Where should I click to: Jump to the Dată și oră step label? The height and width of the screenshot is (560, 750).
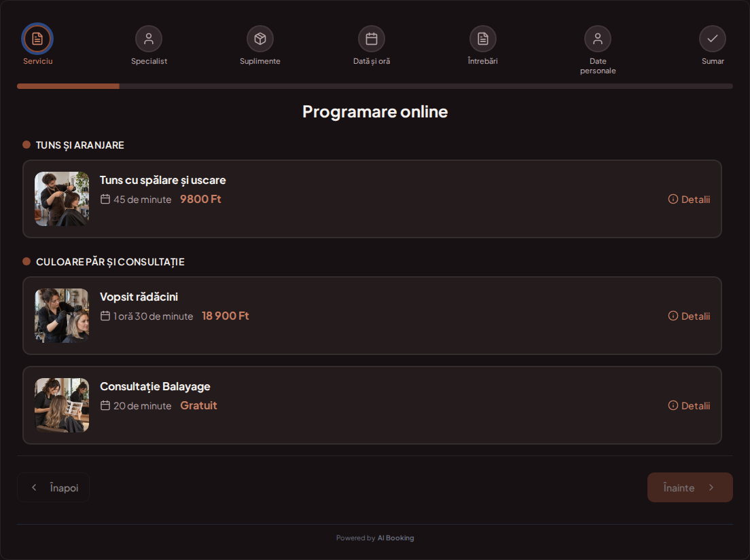coord(372,61)
